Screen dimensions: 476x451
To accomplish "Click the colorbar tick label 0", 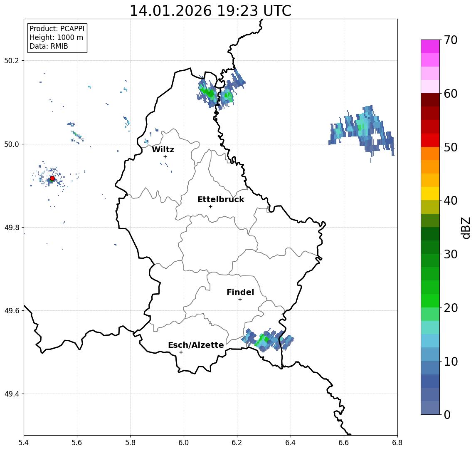I will point(447,414).
